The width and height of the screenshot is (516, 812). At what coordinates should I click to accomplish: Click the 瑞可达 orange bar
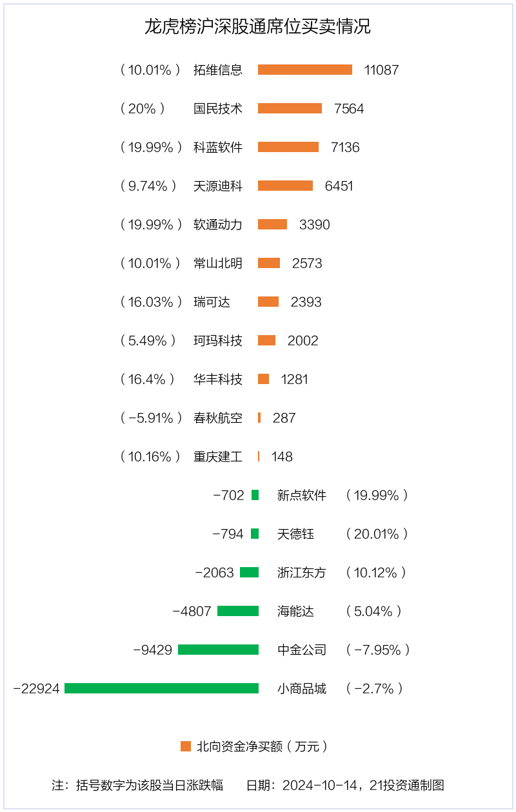point(268,302)
